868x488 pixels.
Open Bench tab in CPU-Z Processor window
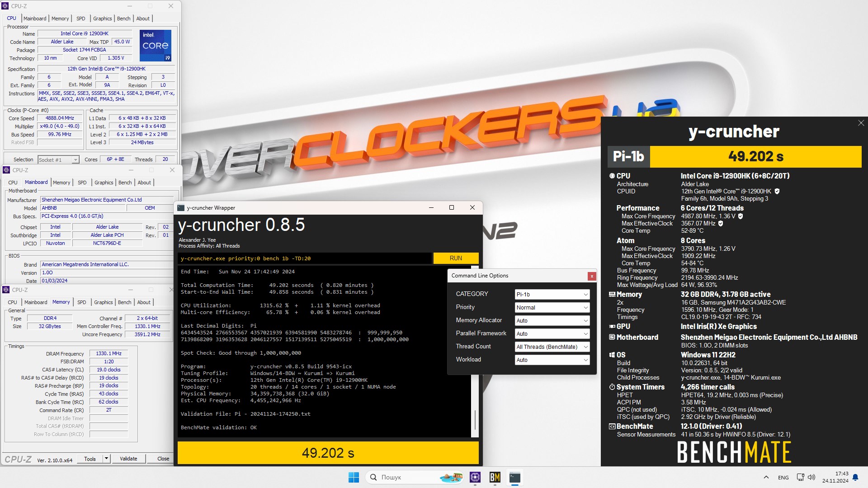click(123, 19)
